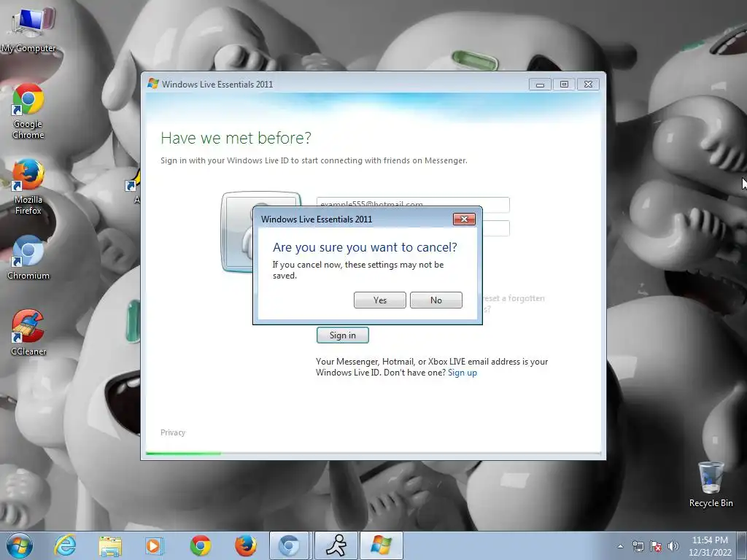Maximize the Windows Live Essentials window
The height and width of the screenshot is (560, 747).
564,85
